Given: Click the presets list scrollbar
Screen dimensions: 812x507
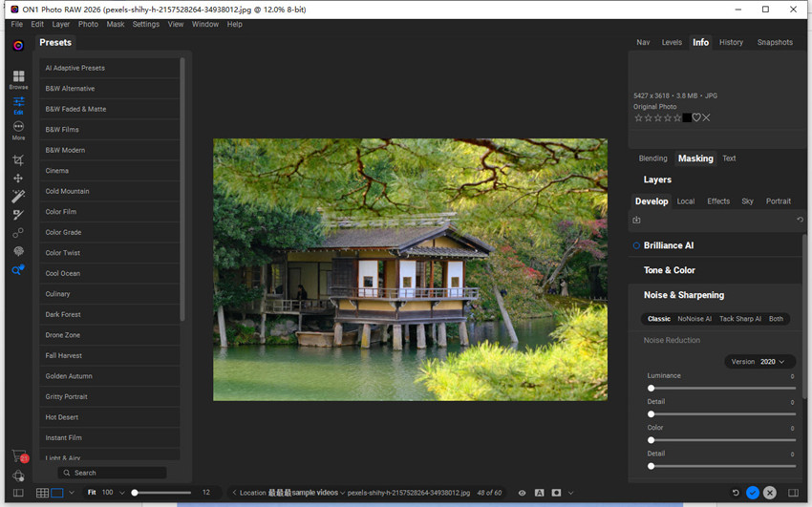Looking at the screenshot, I should tap(182, 189).
